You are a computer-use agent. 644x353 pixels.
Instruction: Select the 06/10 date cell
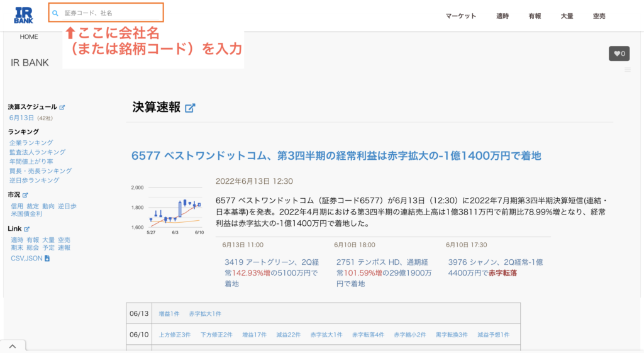139,335
